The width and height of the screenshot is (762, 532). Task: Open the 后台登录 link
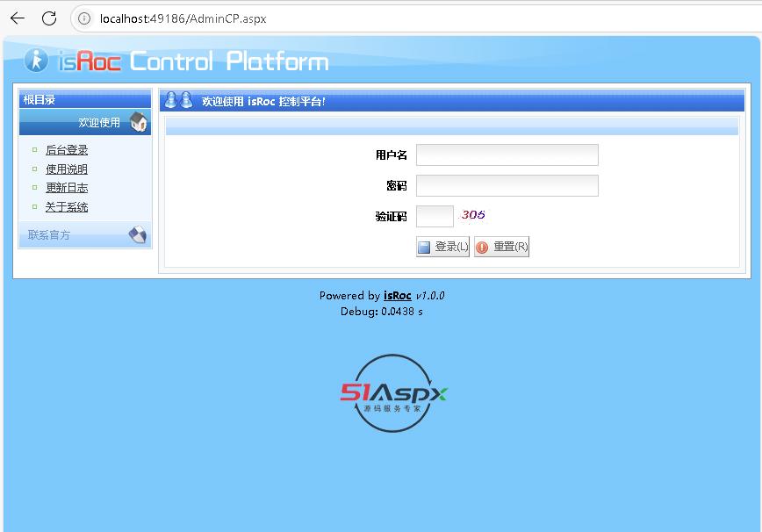[67, 150]
